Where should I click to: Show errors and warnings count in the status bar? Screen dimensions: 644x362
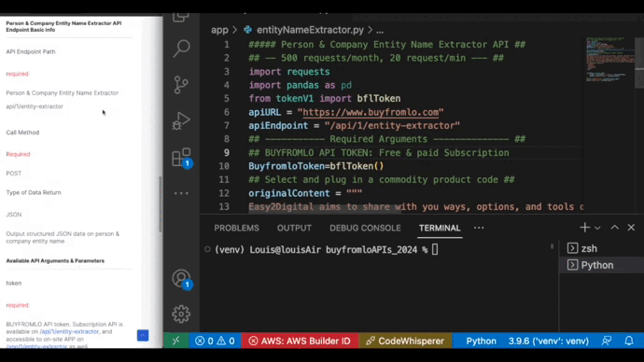(215, 341)
